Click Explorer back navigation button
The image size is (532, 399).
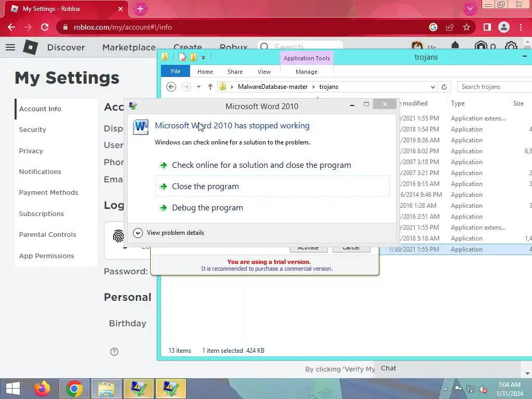tap(171, 87)
